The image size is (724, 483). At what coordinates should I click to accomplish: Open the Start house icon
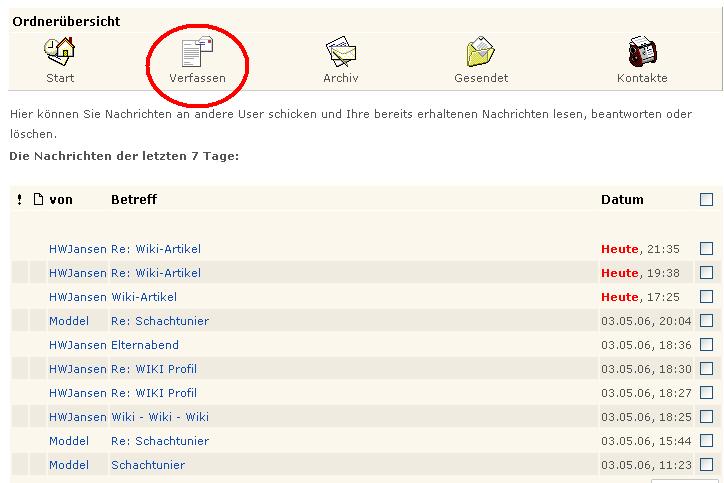(x=60, y=51)
